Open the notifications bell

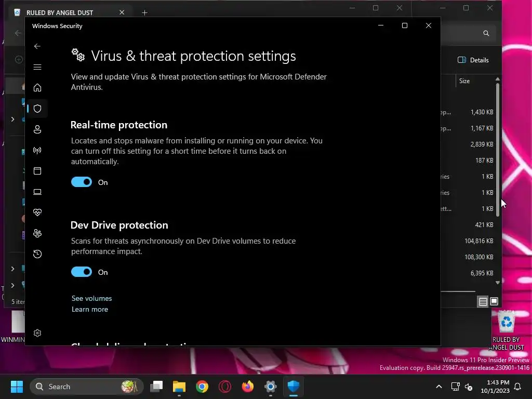coord(518,387)
